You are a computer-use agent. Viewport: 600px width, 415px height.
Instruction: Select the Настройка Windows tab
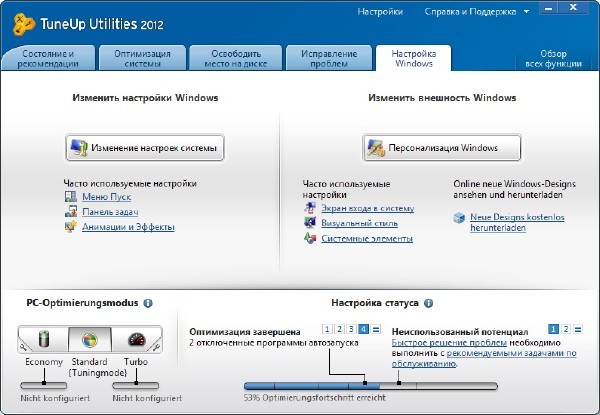414,58
